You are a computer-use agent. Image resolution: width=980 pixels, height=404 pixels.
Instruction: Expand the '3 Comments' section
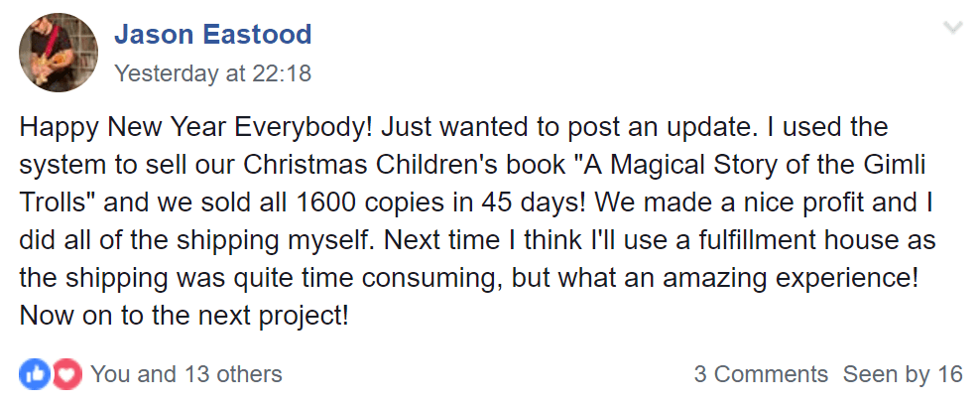click(761, 374)
